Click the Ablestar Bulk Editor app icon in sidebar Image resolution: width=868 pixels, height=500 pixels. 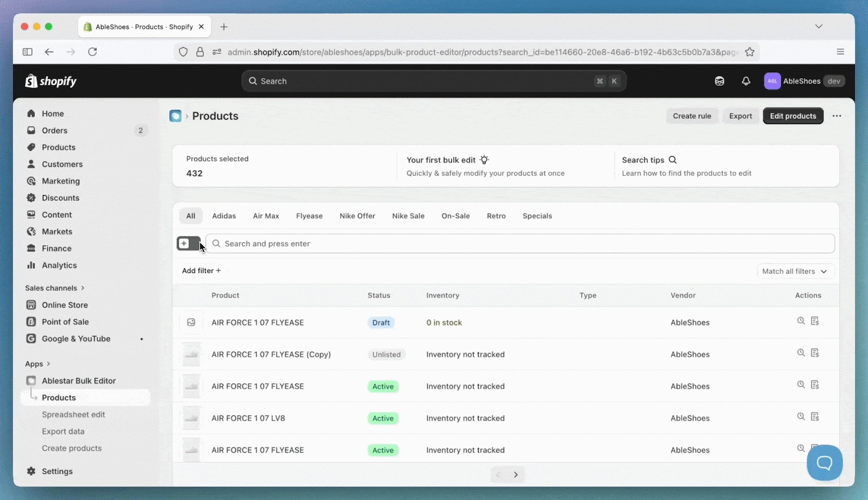(31, 381)
